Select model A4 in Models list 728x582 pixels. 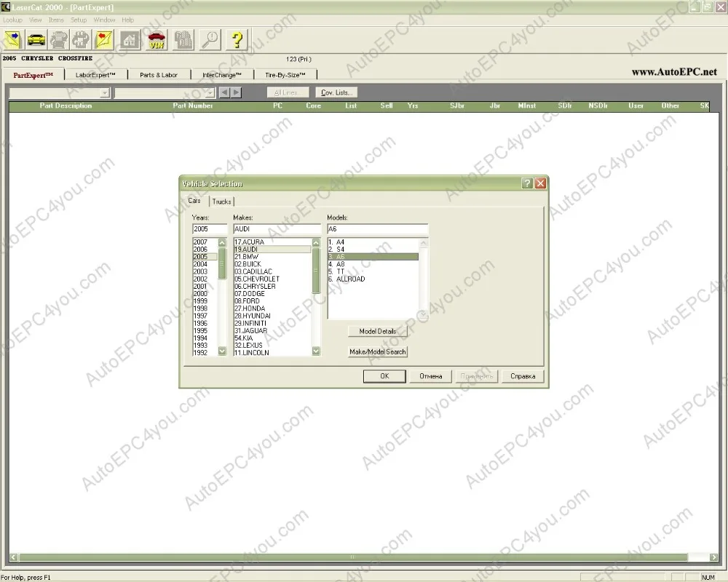(x=373, y=242)
